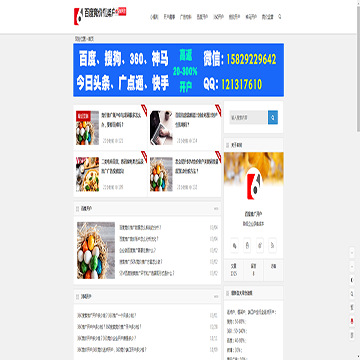The image size is (360, 360).
Task: Click the large egg nest image in the 百度开户 section
Action: click(96, 250)
